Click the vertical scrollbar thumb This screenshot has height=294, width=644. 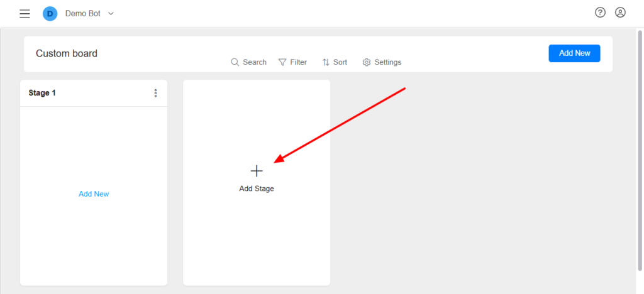click(640, 157)
